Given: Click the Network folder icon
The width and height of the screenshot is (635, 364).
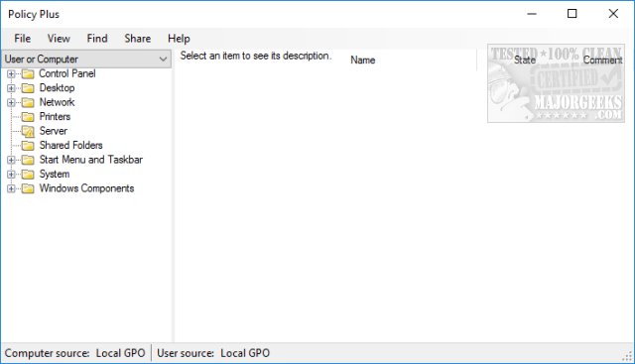Looking at the screenshot, I should pos(28,102).
